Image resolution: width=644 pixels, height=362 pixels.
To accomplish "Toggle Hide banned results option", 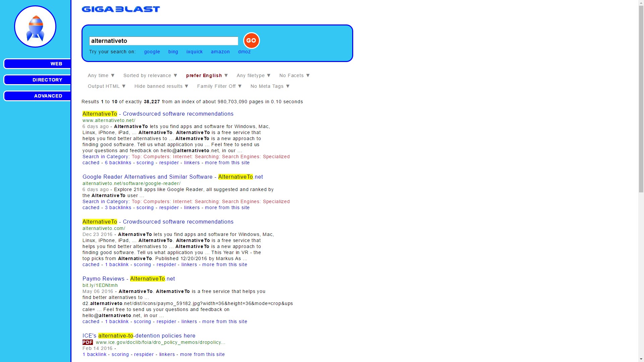I will pos(161,86).
